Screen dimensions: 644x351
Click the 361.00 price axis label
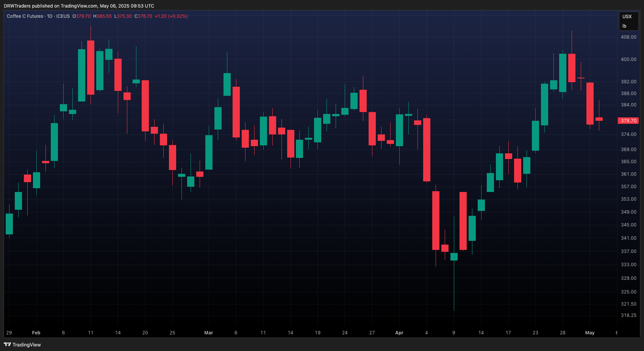[628, 174]
